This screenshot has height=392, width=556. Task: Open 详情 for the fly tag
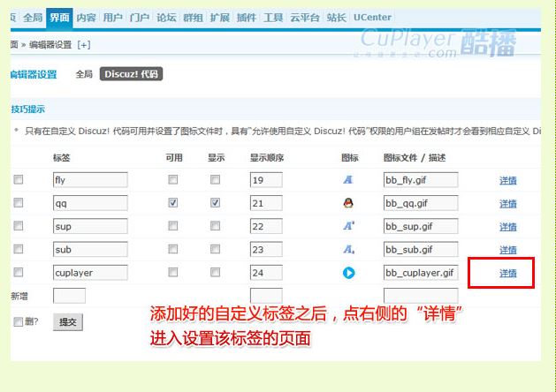point(507,181)
